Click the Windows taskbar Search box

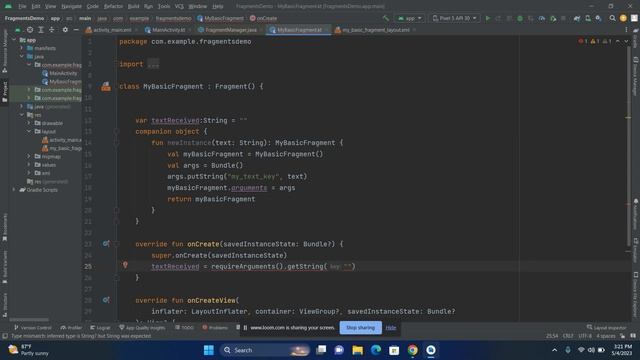point(264,350)
